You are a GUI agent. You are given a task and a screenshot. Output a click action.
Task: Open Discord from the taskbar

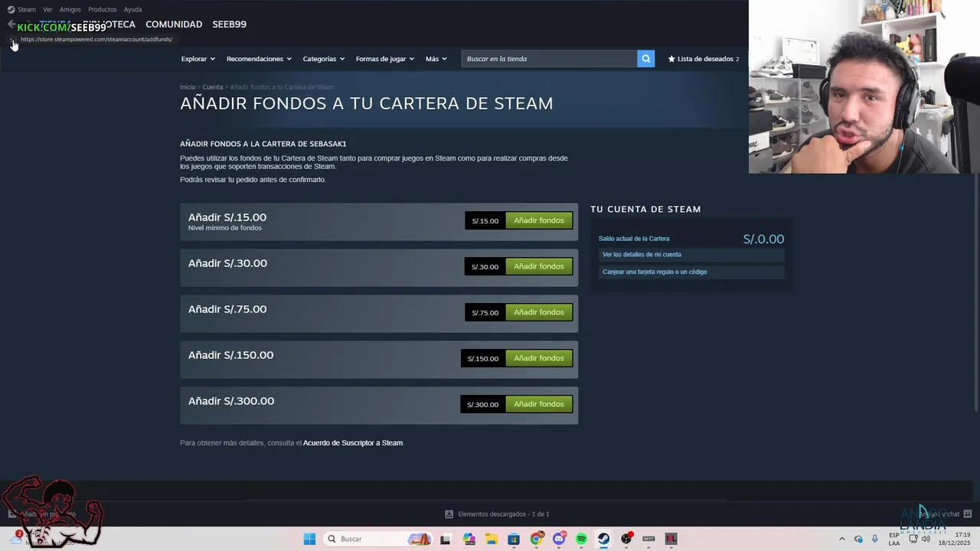(x=559, y=539)
